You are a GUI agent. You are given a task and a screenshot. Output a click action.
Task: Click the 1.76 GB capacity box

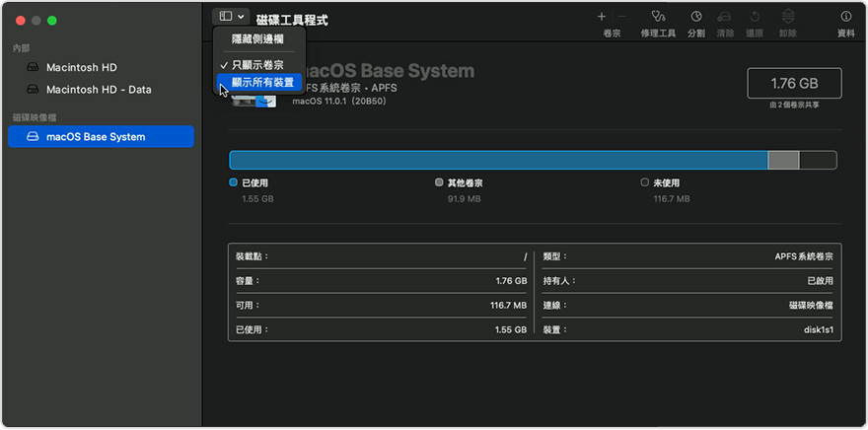(794, 83)
